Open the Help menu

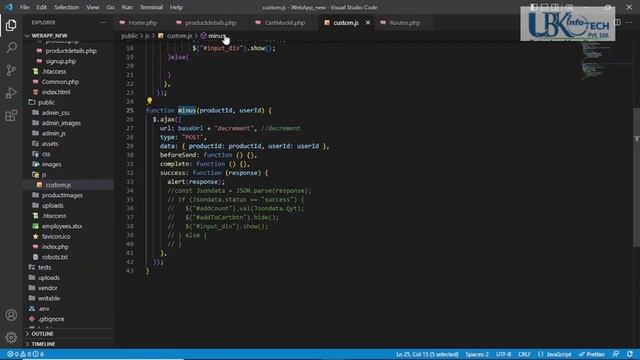(176, 7)
